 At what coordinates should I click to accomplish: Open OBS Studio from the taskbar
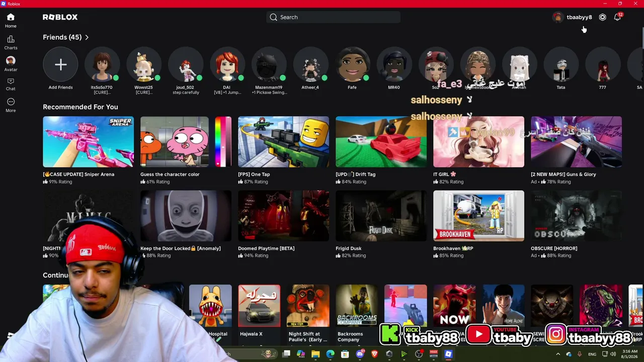point(419,354)
